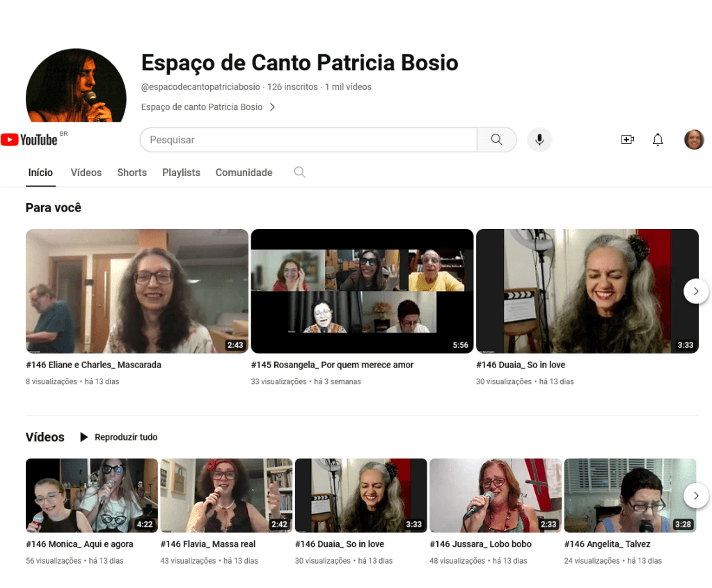Open '#146 Eliane e Charles_ Mascarada' title link

click(x=93, y=365)
